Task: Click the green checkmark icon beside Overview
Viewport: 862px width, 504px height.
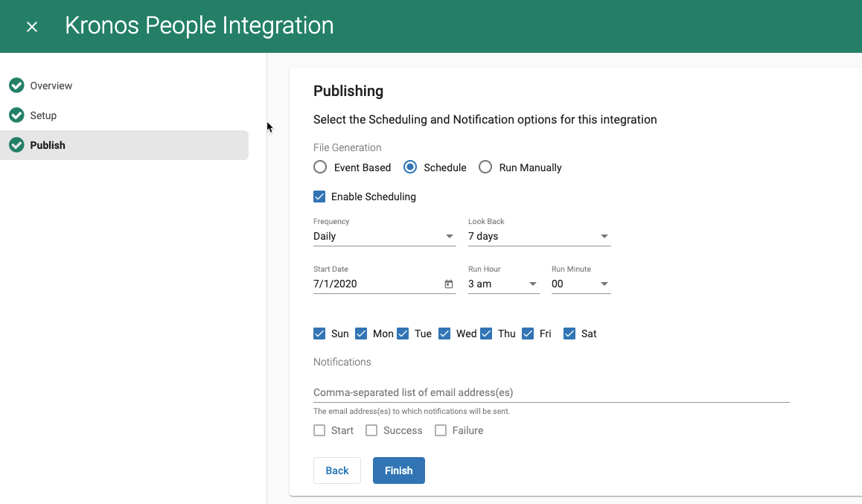Action: tap(16, 85)
